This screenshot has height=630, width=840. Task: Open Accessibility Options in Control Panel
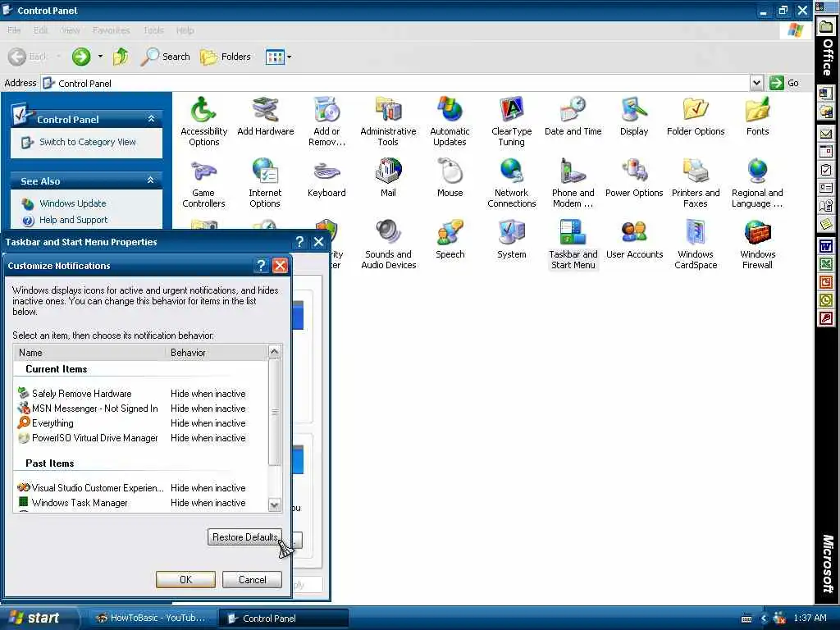pos(203,121)
